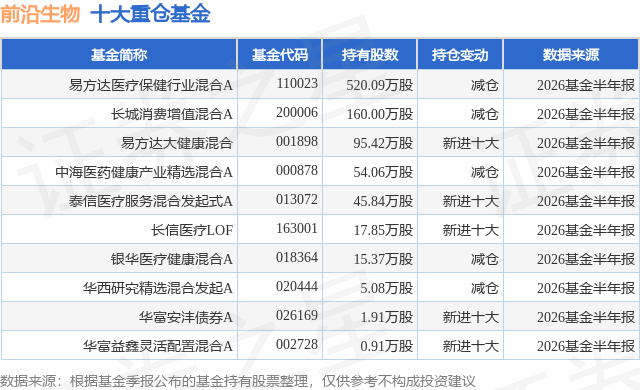640x390 pixels.
Task: Select the 持仓变动 column header
Action: tap(460, 55)
